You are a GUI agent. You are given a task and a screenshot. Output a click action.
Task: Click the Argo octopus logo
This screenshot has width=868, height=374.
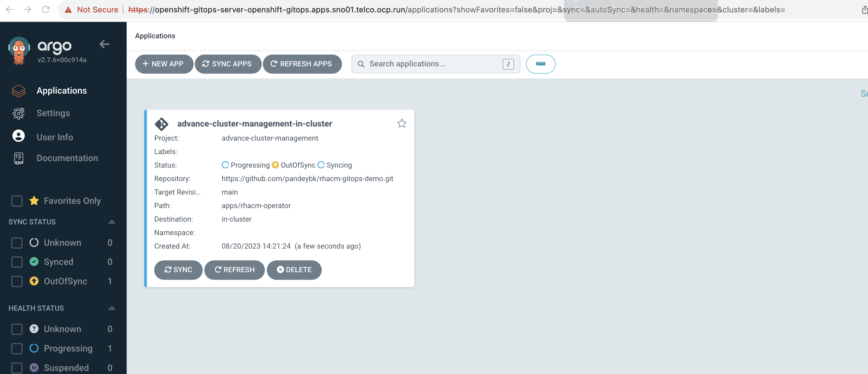click(x=19, y=51)
